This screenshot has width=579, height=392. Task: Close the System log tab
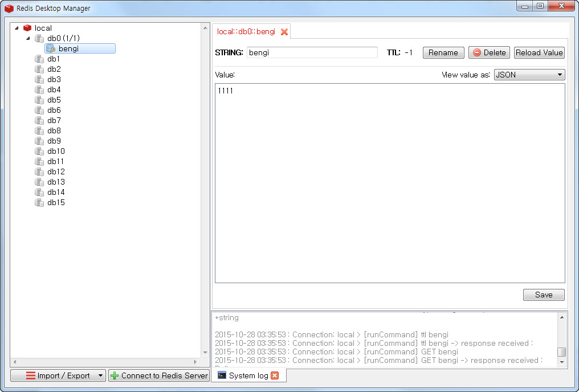pos(275,375)
